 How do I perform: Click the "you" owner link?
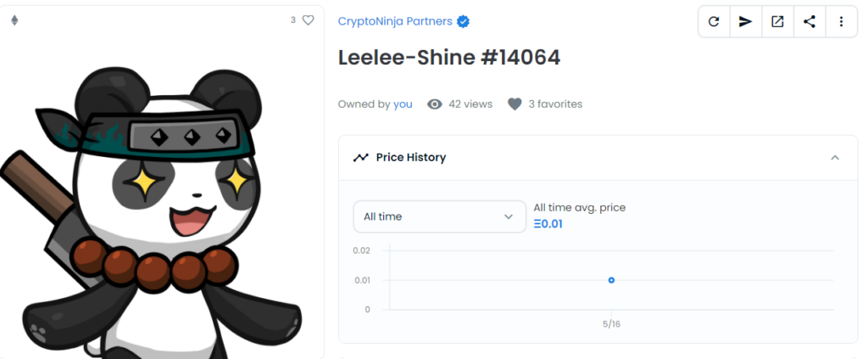403,104
